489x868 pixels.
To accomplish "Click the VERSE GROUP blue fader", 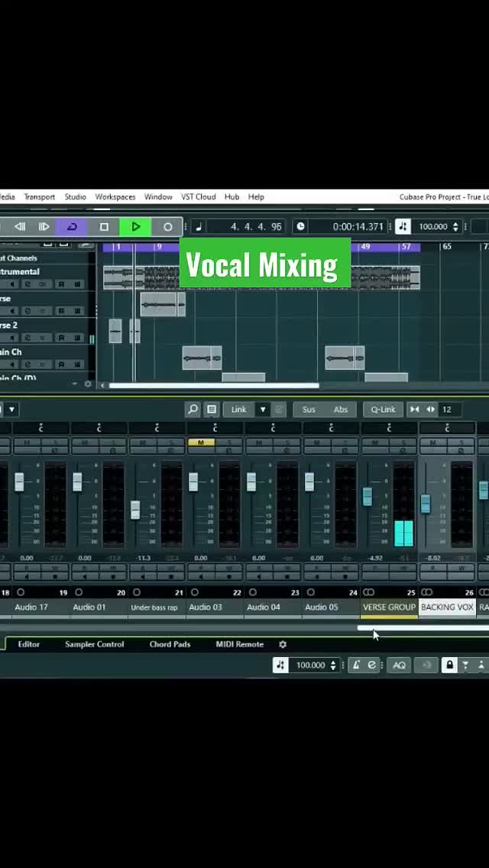I will pos(368,496).
